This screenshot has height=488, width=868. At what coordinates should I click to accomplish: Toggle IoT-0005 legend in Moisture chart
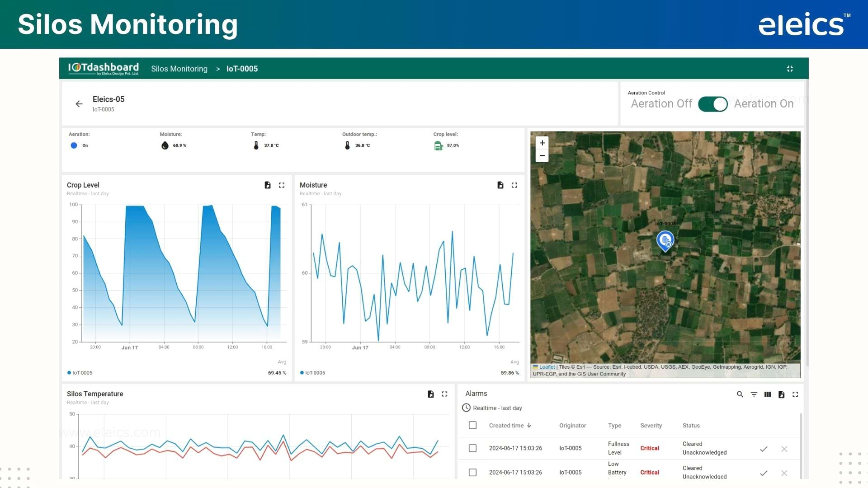coord(313,373)
